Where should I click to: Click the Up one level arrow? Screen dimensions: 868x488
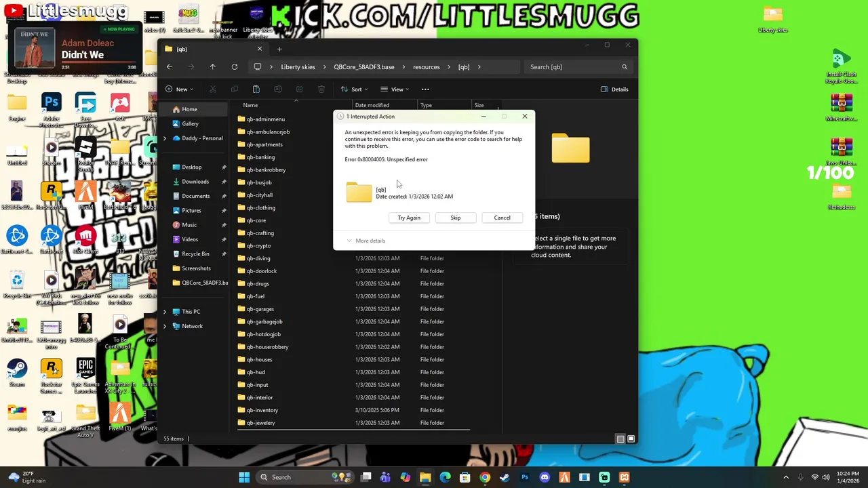(x=212, y=67)
